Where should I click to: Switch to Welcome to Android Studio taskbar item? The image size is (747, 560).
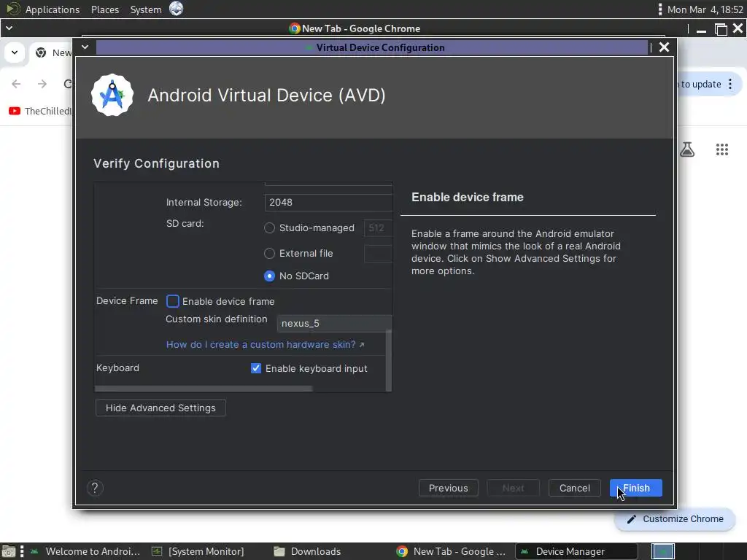click(x=86, y=551)
